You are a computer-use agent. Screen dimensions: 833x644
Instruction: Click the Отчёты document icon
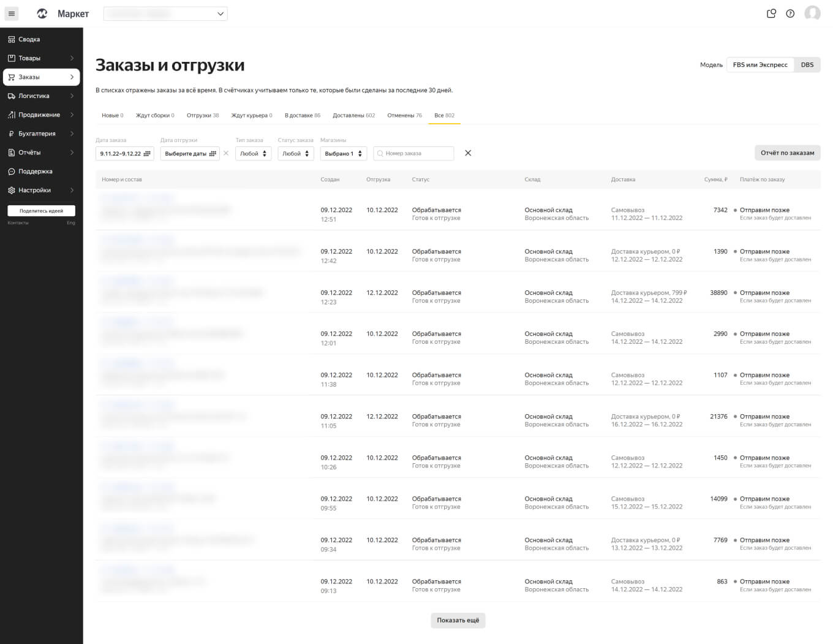tap(11, 153)
